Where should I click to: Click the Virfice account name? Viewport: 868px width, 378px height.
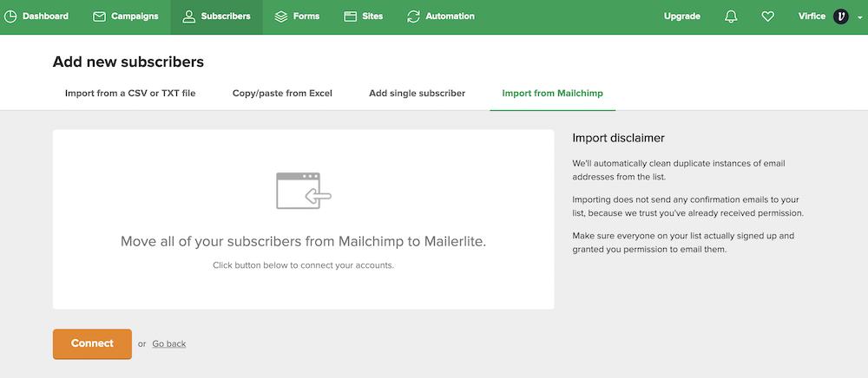[x=812, y=16]
